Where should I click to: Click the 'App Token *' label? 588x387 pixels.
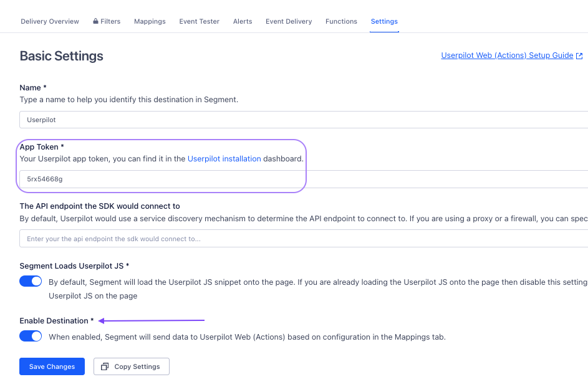[x=42, y=147]
